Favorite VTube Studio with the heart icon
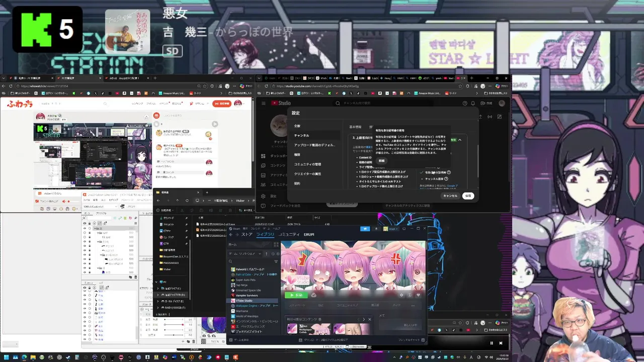The image size is (644, 362). click(418, 295)
